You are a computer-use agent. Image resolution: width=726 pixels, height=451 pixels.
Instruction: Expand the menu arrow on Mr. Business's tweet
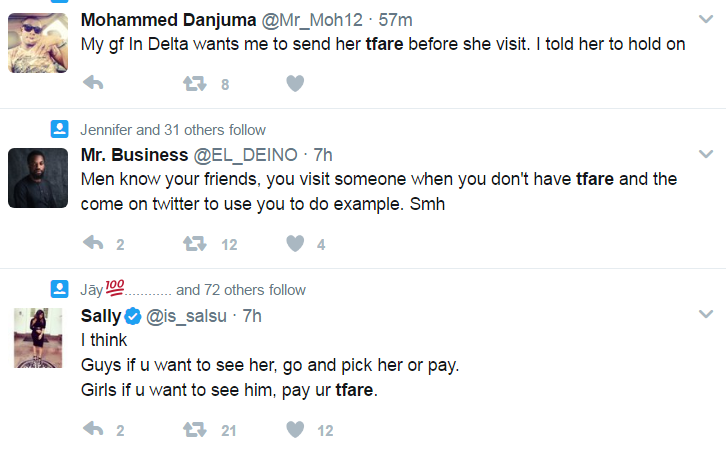point(706,154)
